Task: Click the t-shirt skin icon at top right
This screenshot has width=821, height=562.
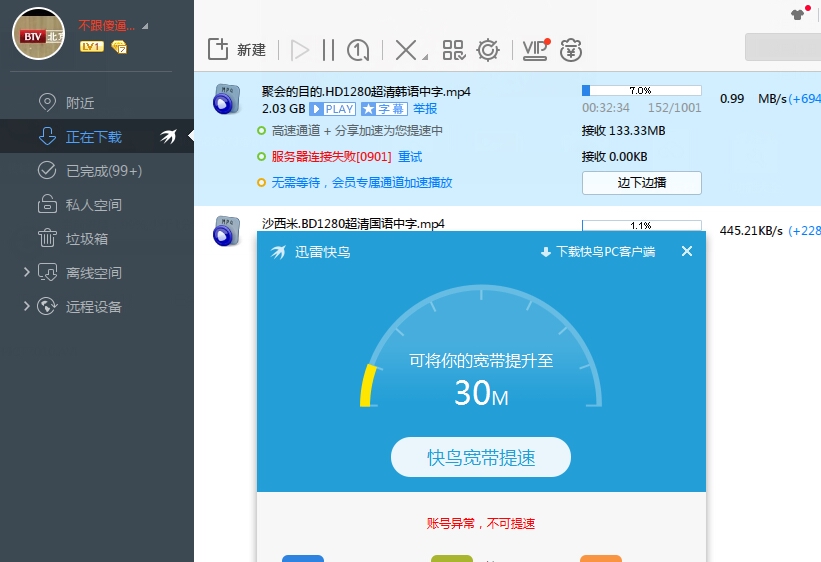Action: (797, 15)
